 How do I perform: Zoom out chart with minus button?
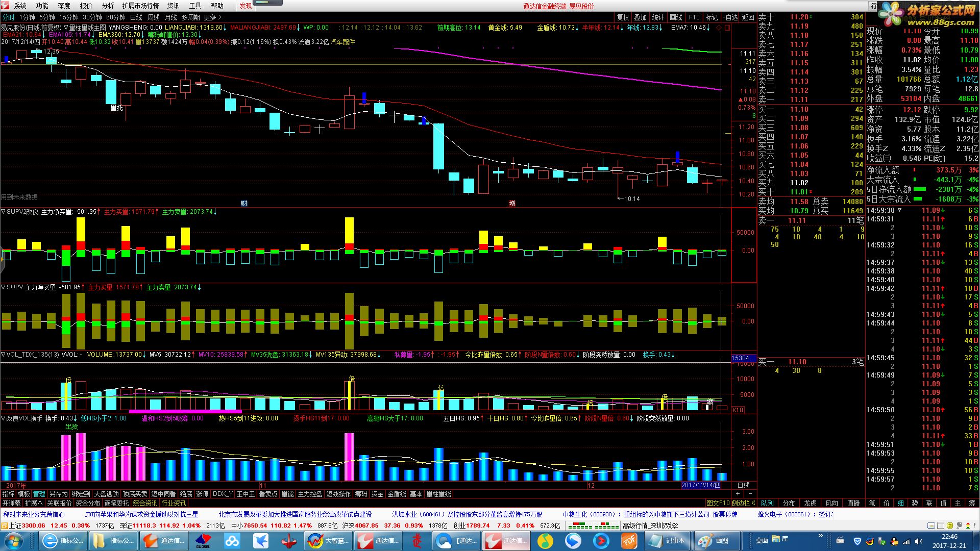750,494
